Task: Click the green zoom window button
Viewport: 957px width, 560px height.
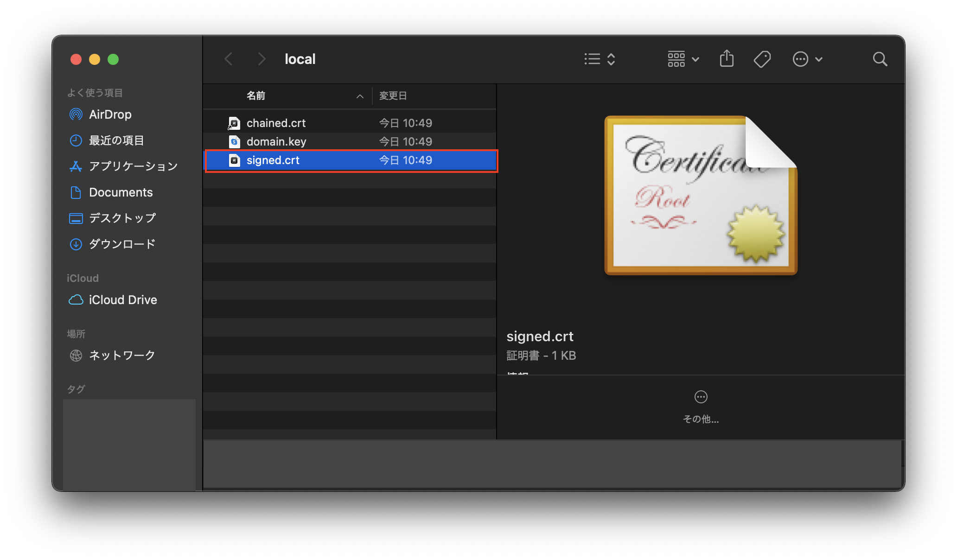Action: click(x=113, y=59)
